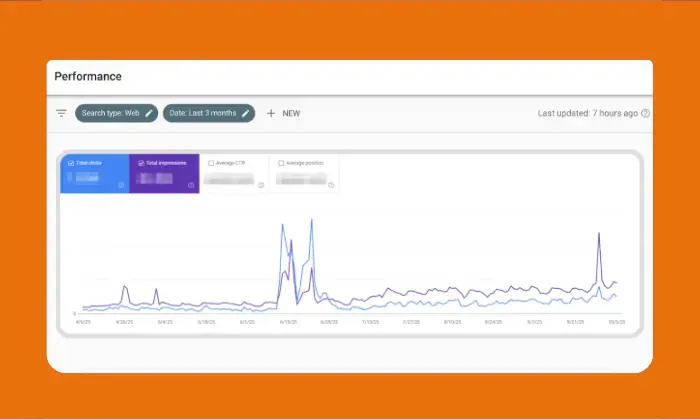Open the filter rows icon

click(x=61, y=113)
